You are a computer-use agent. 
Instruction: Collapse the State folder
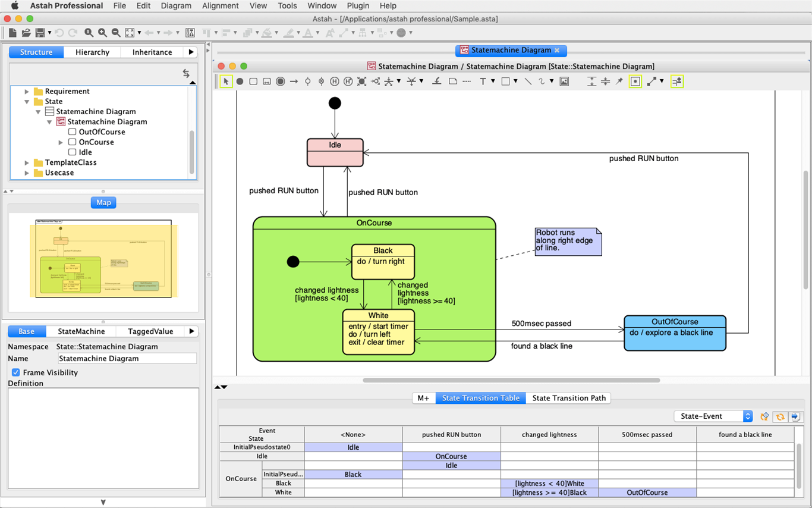tap(26, 102)
